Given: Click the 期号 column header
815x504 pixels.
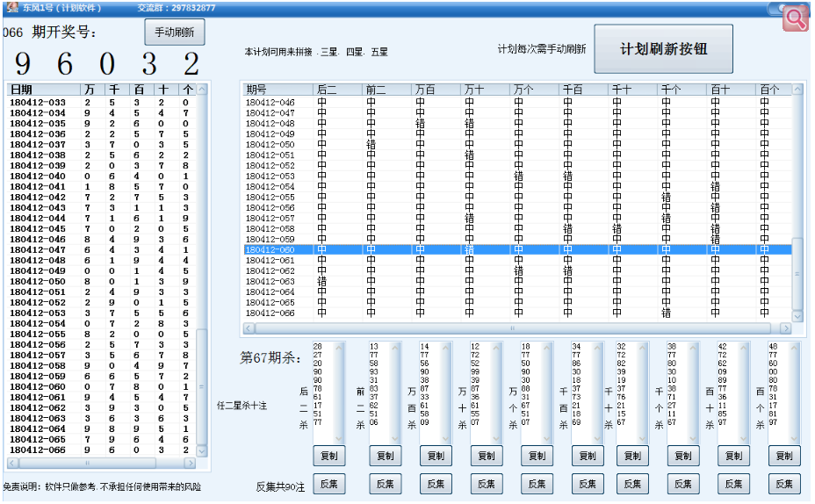Looking at the screenshot, I should coord(277,90).
